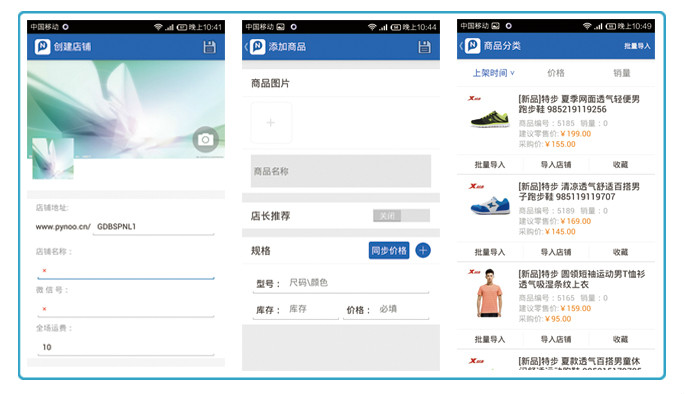
Task: Tap the app logo beside 创建店铺 title
Action: click(x=42, y=46)
